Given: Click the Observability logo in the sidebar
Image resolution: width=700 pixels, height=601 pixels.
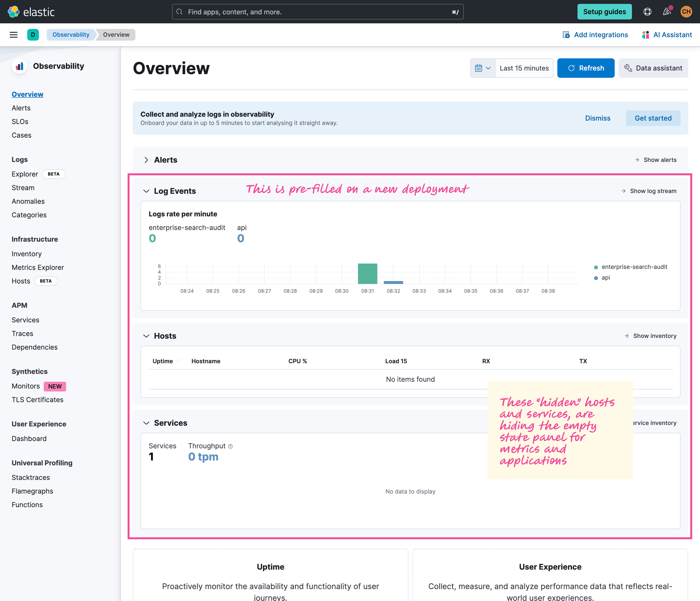Looking at the screenshot, I should [x=20, y=66].
